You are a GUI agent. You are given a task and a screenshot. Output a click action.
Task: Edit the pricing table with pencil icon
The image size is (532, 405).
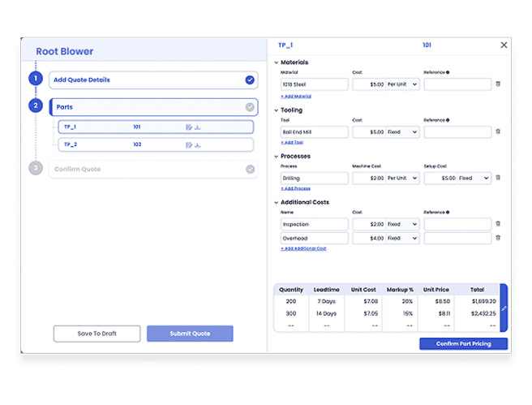point(504,308)
